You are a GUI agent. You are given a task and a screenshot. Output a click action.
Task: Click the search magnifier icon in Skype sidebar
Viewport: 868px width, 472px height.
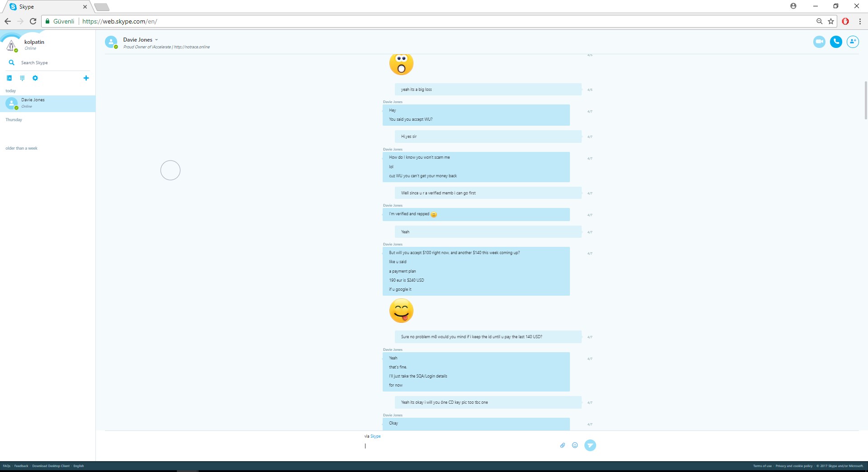(12, 62)
